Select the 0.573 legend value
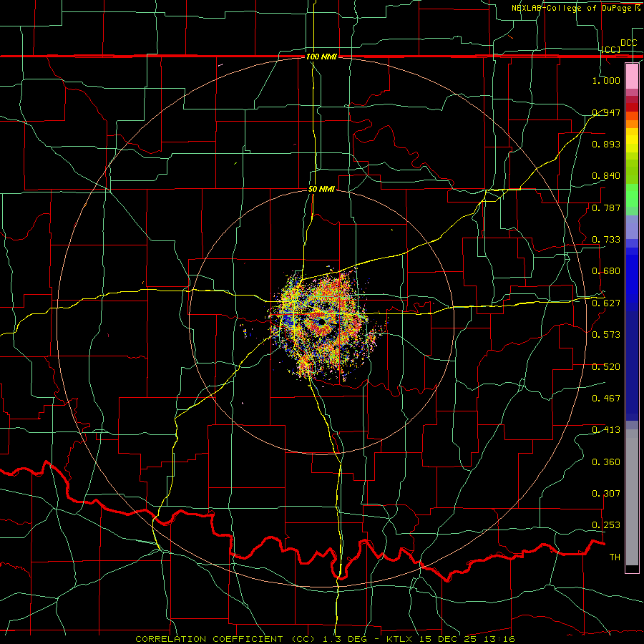The image size is (644, 644). click(x=606, y=335)
